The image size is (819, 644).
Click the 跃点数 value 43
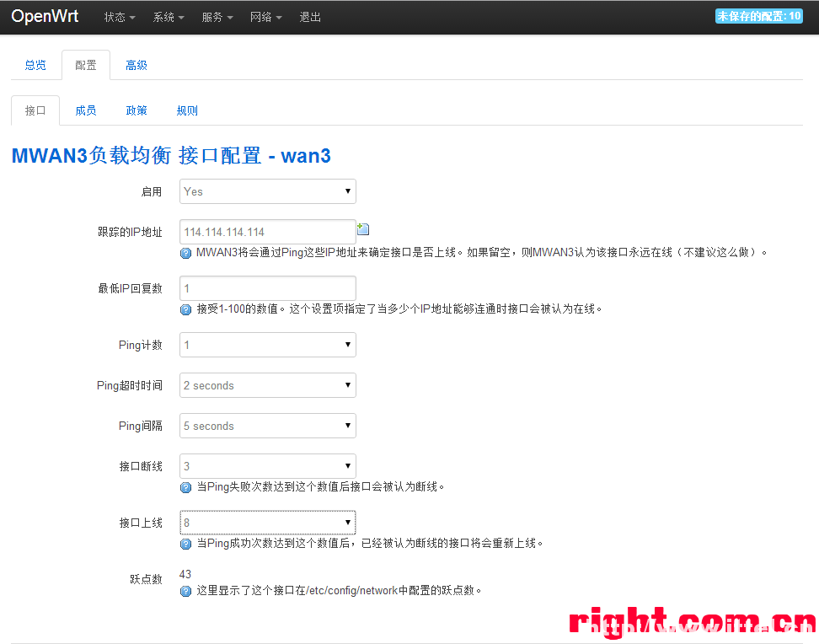click(x=185, y=575)
